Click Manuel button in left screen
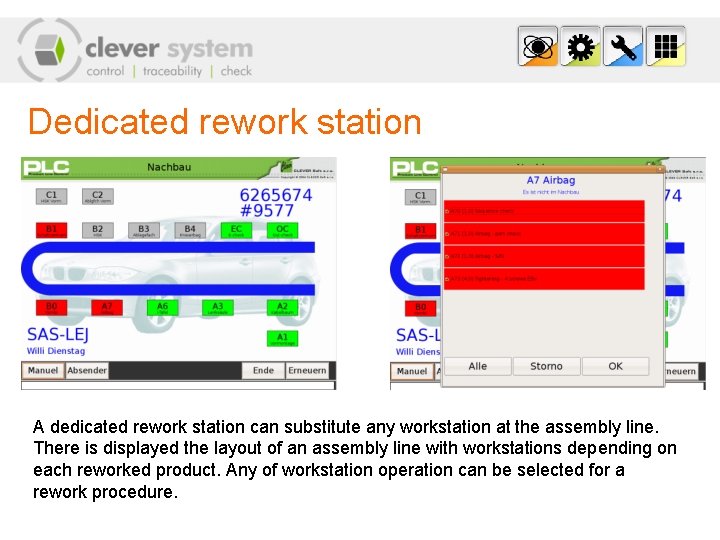Screen dimensions: 720x540 (x=43, y=370)
